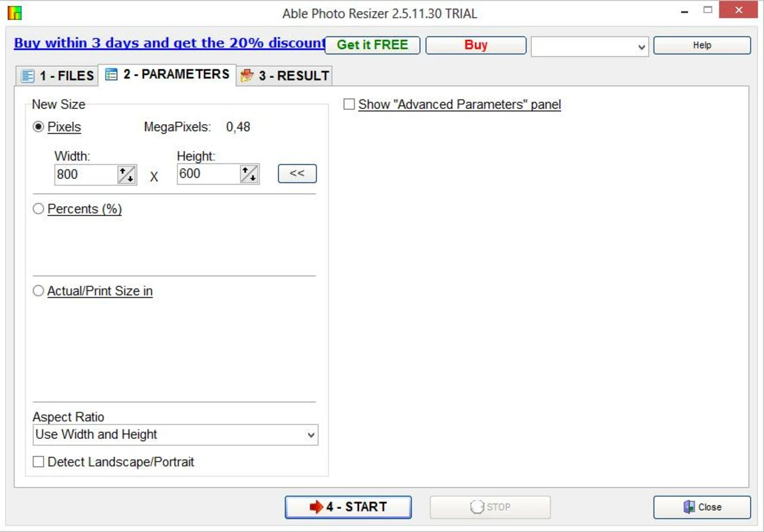
Task: Switch to the 1 - FILES tab
Action: 57,76
